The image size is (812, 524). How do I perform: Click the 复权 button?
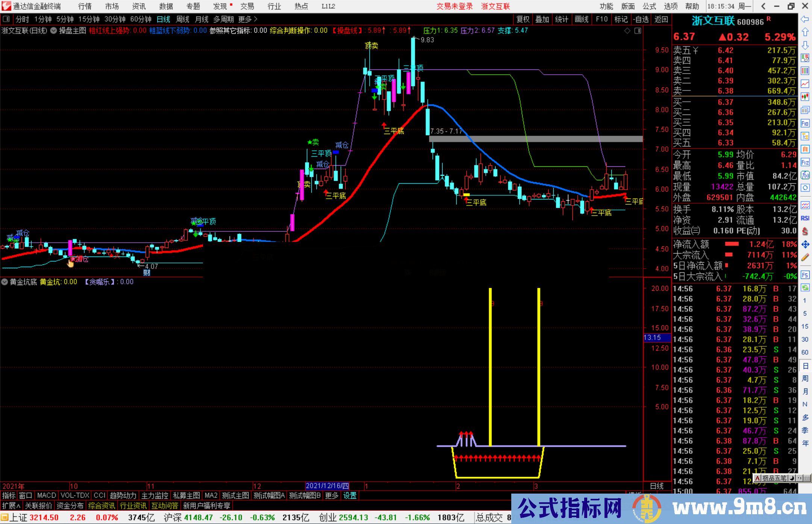pyautogui.click(x=523, y=19)
